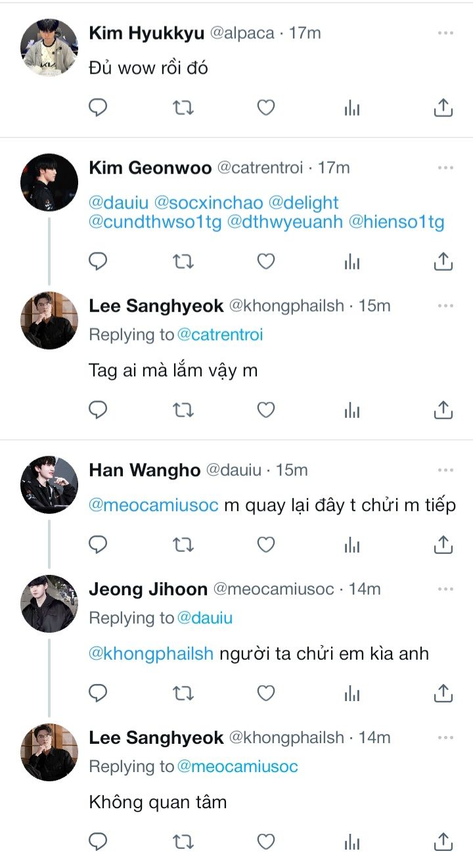Like Kim Hyukkyu's "Đủ wow rồi đó" tweet
This screenshot has width=473, height=868.
coord(265,108)
